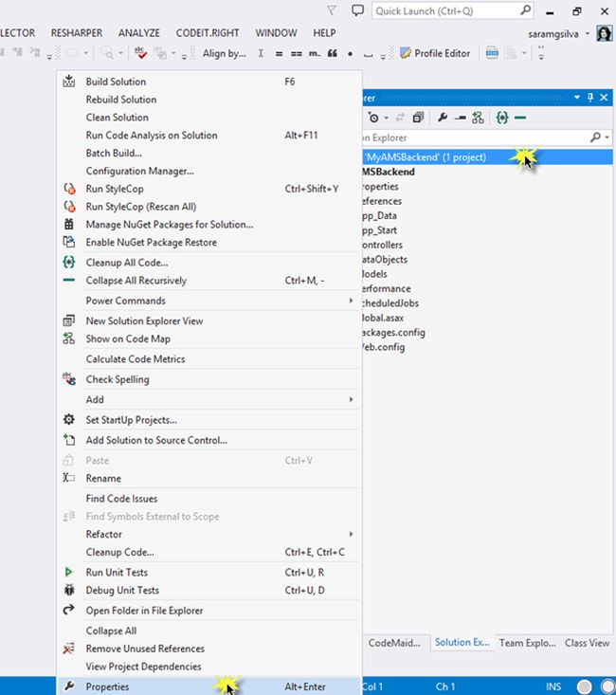
Task: Open Configuration Manager
Action: [209, 171]
